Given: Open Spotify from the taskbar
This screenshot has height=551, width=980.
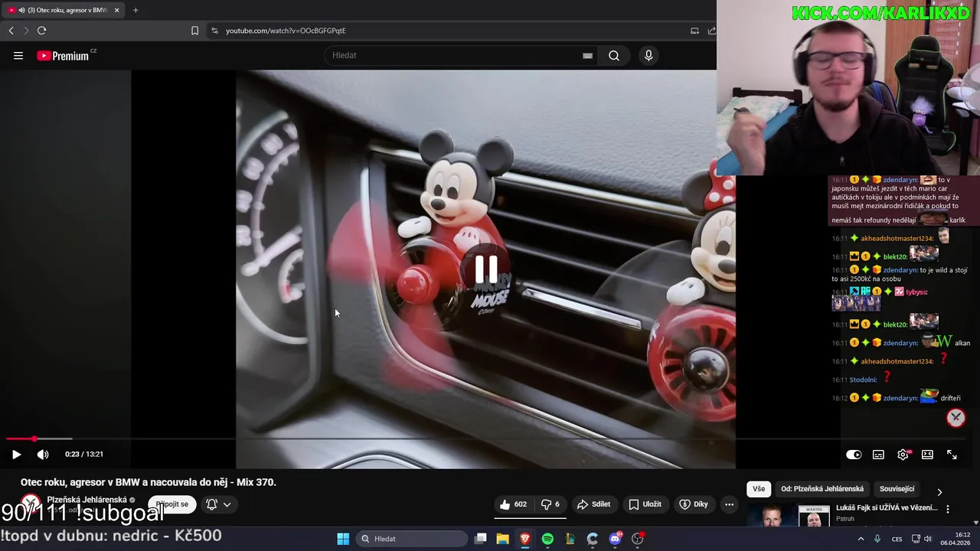Looking at the screenshot, I should (x=547, y=539).
